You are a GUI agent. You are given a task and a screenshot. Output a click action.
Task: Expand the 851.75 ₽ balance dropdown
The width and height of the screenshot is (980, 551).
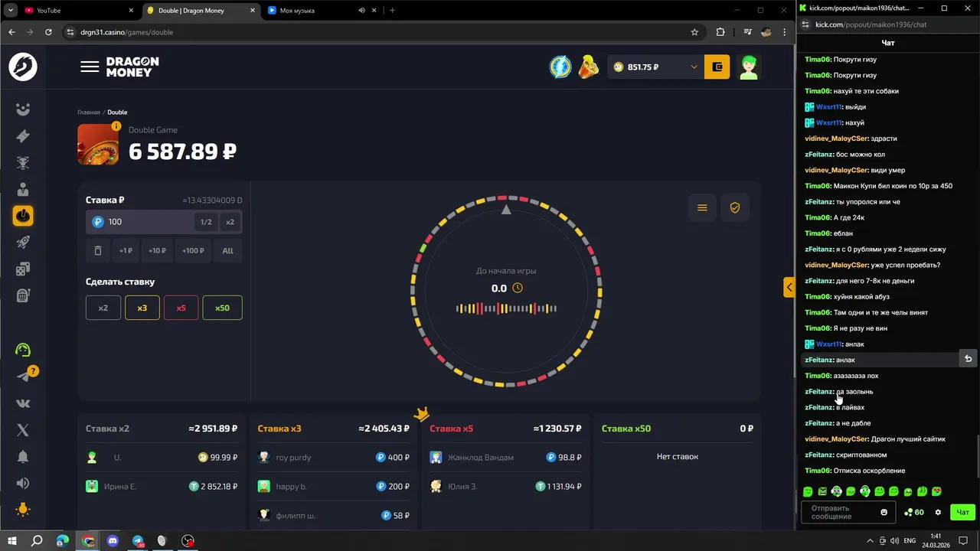click(694, 67)
